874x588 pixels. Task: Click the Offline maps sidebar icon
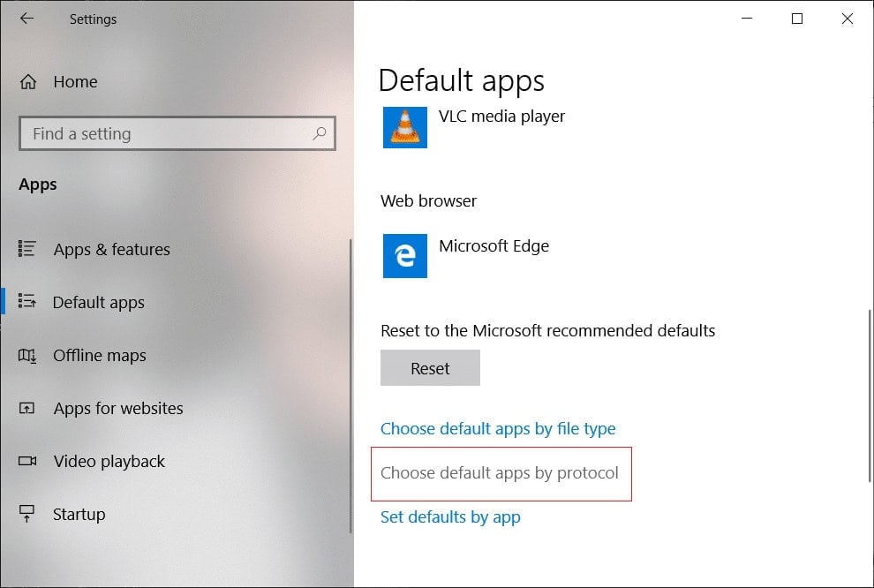[x=28, y=355]
